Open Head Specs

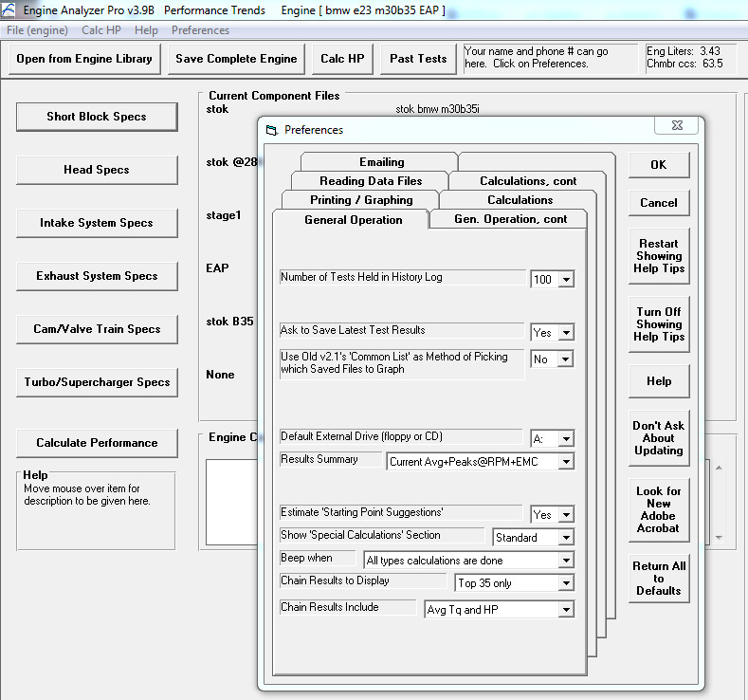point(97,170)
